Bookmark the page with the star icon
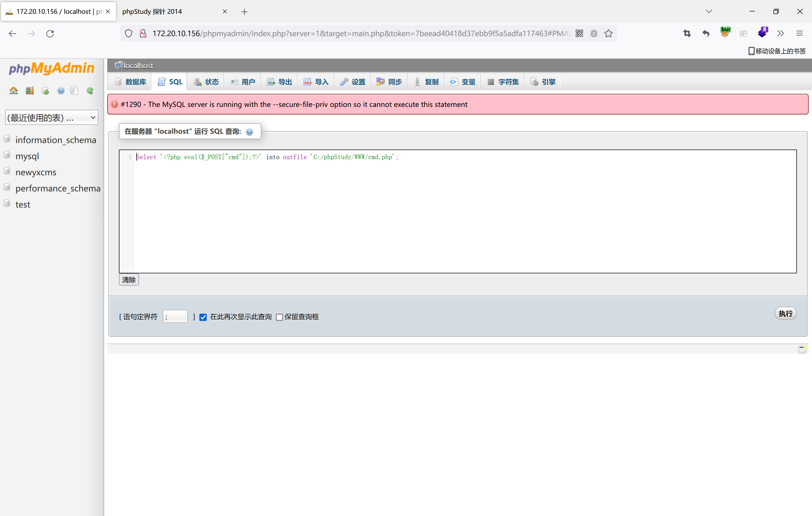812x516 pixels. [x=608, y=33]
